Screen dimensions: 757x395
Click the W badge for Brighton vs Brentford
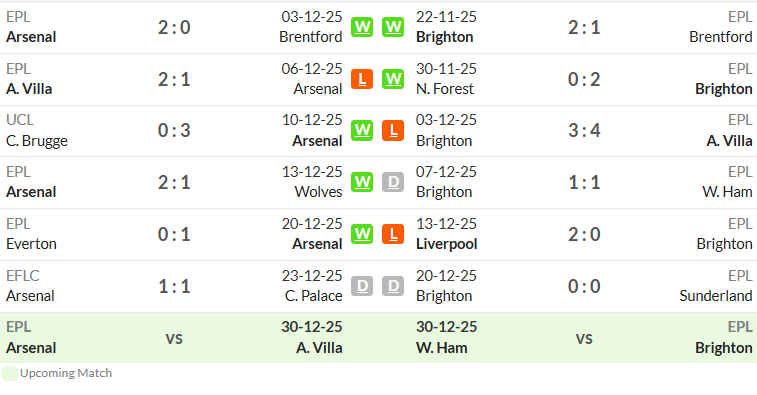point(393,27)
